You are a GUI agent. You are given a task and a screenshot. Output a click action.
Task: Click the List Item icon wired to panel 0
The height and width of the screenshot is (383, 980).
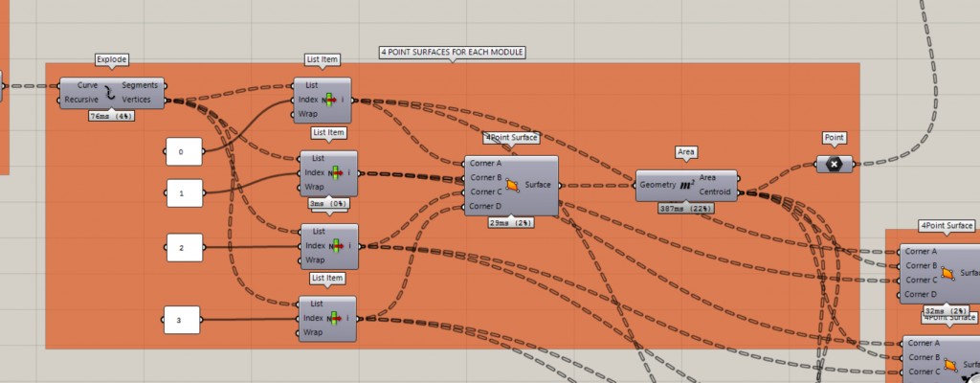click(x=329, y=100)
